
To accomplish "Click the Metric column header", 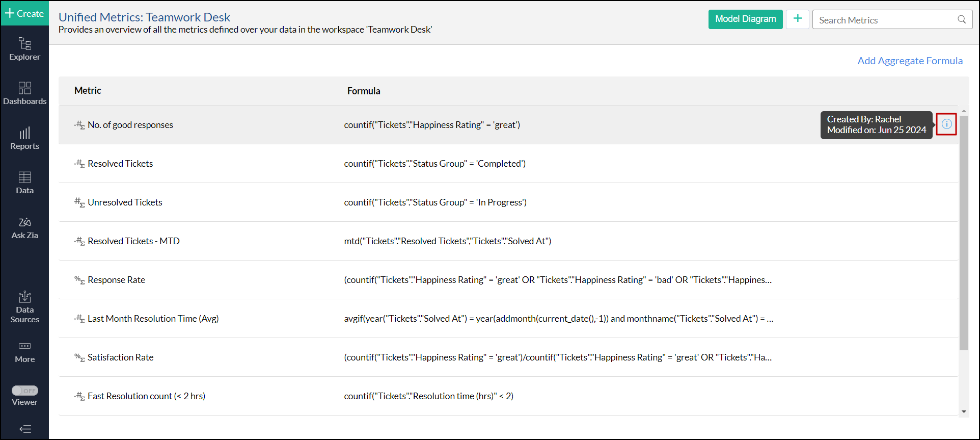I will (x=88, y=90).
